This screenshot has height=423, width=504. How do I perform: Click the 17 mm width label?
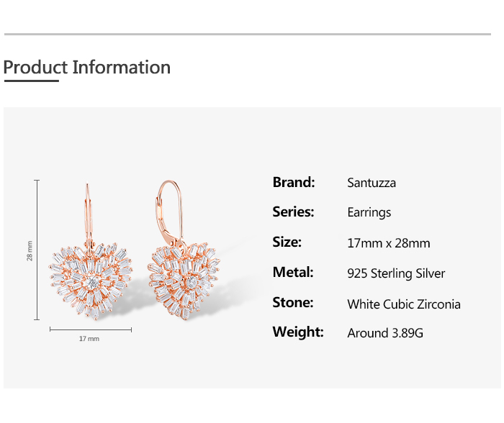point(89,338)
